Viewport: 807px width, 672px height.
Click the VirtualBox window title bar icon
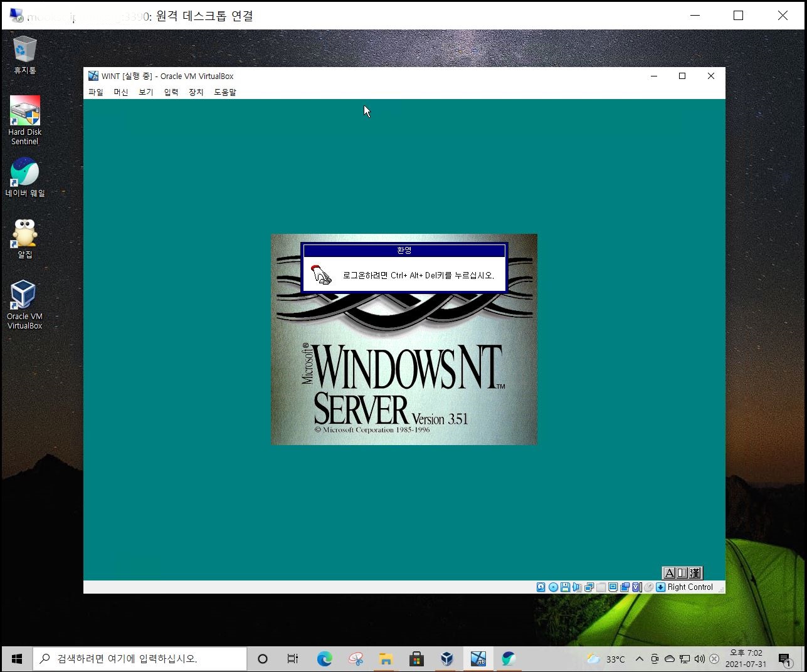(93, 76)
